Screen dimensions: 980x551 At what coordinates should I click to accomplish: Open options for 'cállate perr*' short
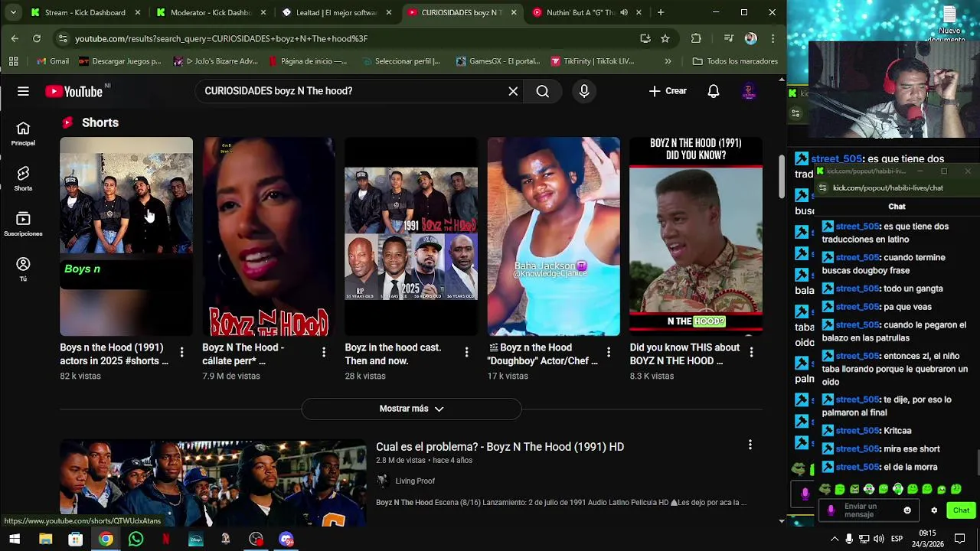tap(324, 352)
